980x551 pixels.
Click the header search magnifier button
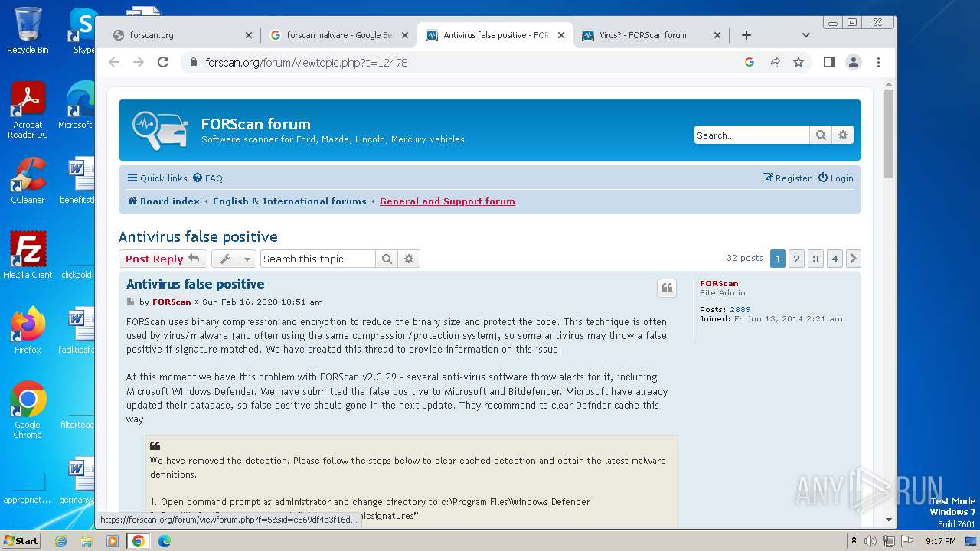pyautogui.click(x=821, y=135)
